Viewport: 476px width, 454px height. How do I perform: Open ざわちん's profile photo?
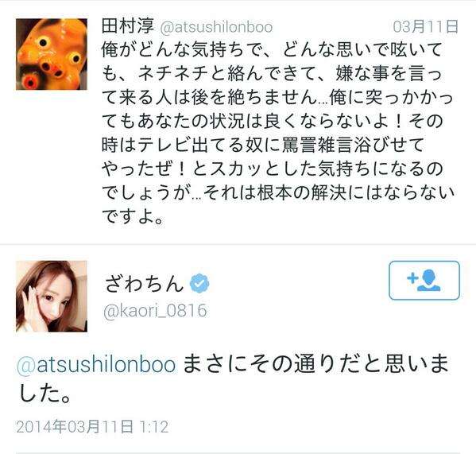pos(52,297)
